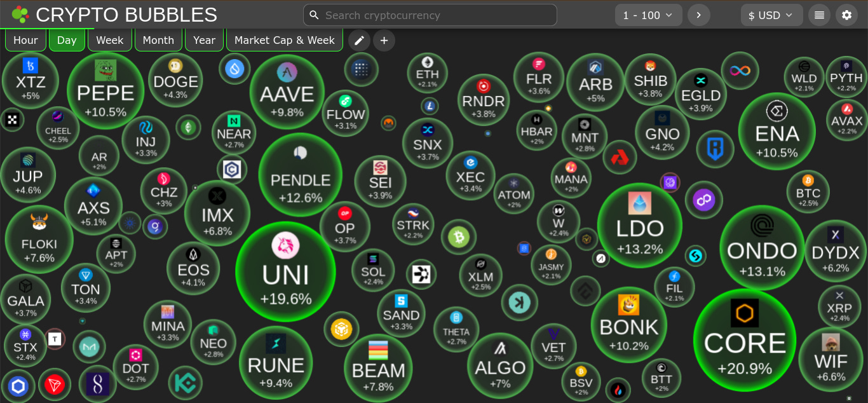
Task: Go to next page arrow button
Action: coord(699,15)
